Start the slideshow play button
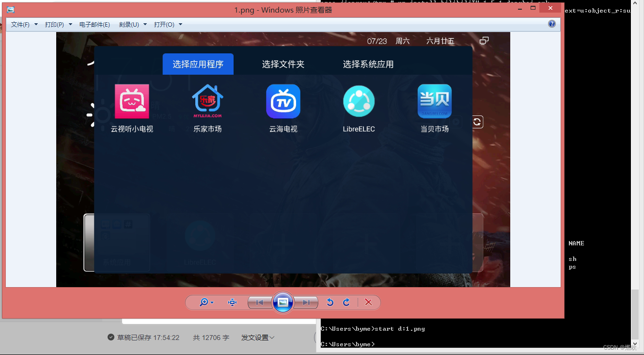Viewport: 644px width, 355px height. 283,302
